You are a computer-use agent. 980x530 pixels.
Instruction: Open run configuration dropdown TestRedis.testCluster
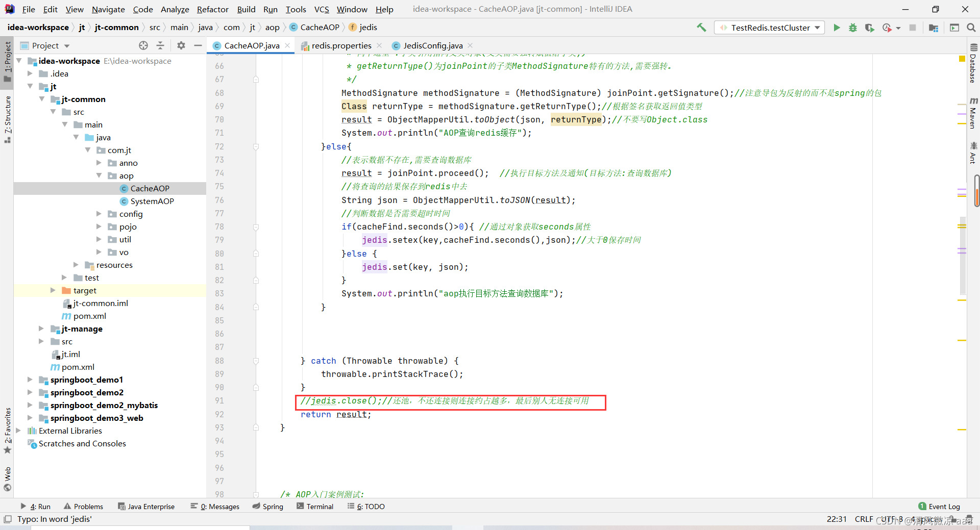coord(769,28)
